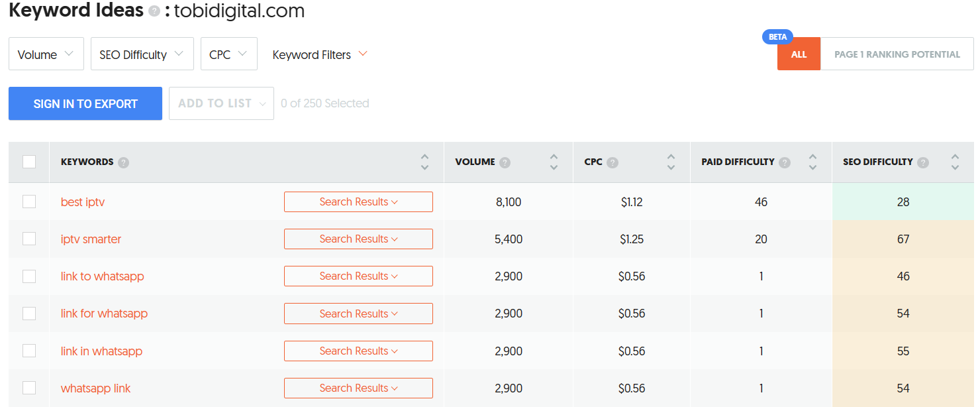Check the select-all header checkbox
The width and height of the screenshot is (980, 407).
point(29,162)
